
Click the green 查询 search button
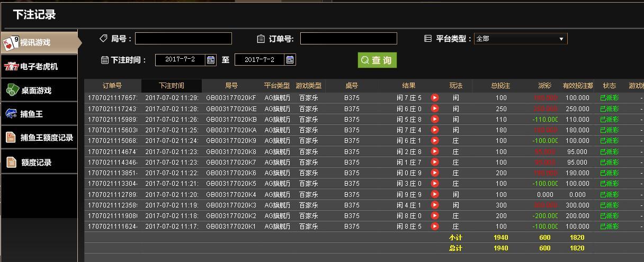tap(377, 60)
